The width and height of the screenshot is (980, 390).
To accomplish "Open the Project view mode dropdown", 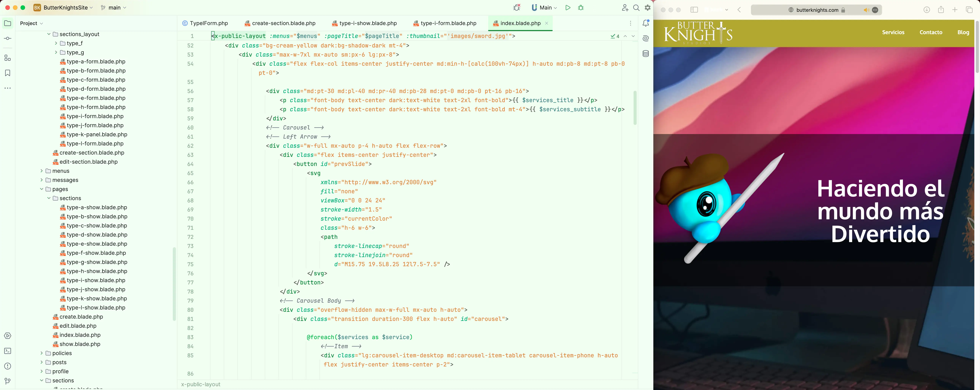I will pyautogui.click(x=32, y=23).
